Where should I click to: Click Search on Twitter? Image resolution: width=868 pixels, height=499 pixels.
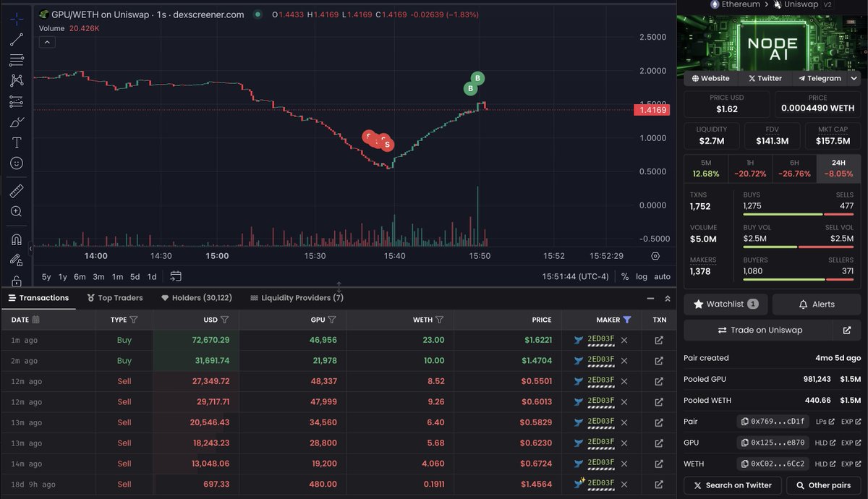(x=733, y=485)
